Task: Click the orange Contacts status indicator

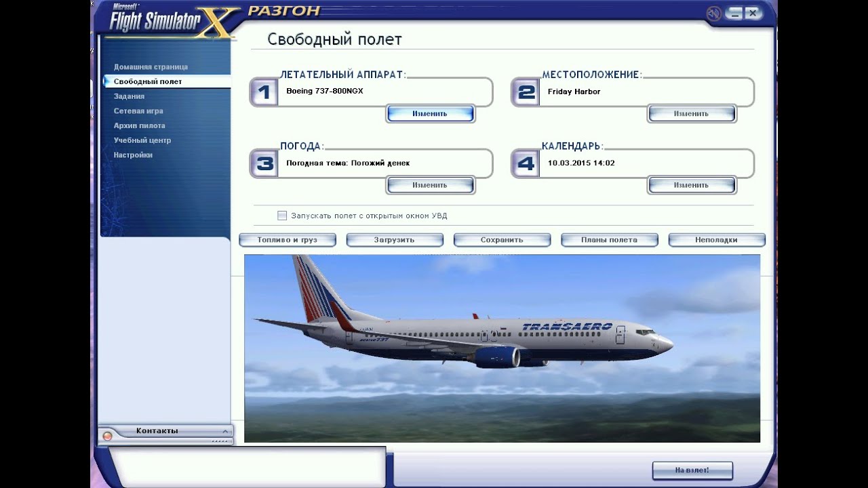Action: click(x=107, y=436)
